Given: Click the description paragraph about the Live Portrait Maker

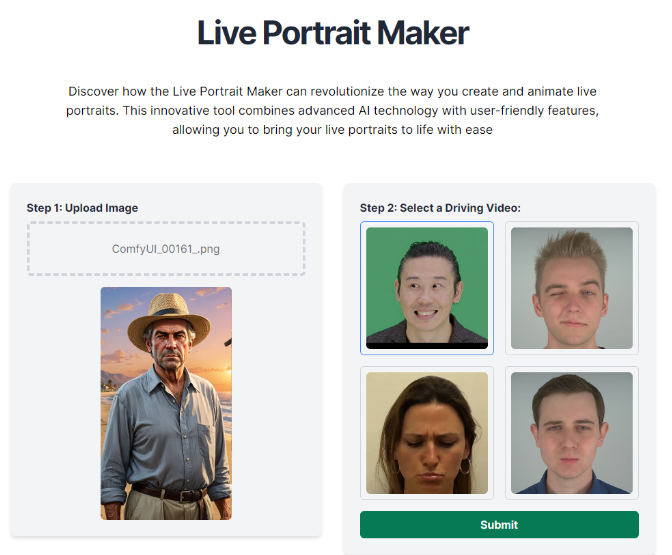Looking at the screenshot, I should (333, 111).
